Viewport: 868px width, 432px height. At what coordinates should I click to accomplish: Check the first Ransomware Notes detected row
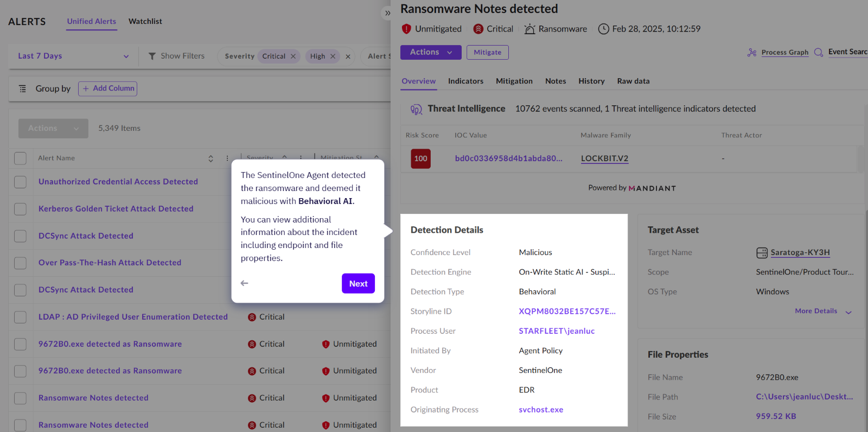pos(20,398)
